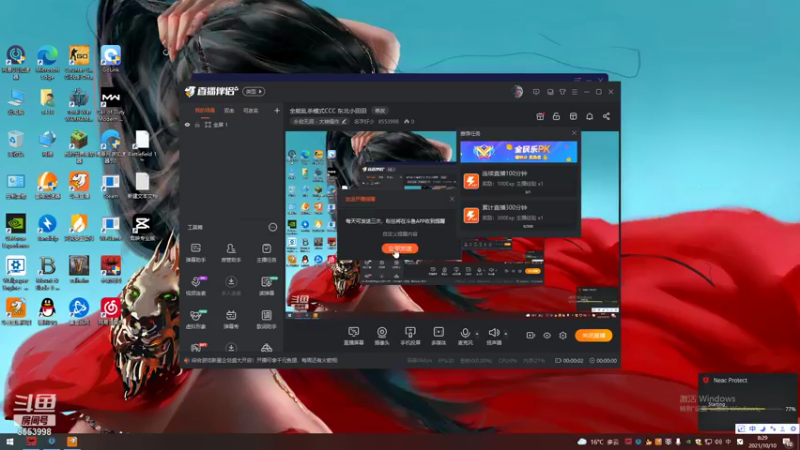Switch to the second scene tab

pyautogui.click(x=229, y=111)
